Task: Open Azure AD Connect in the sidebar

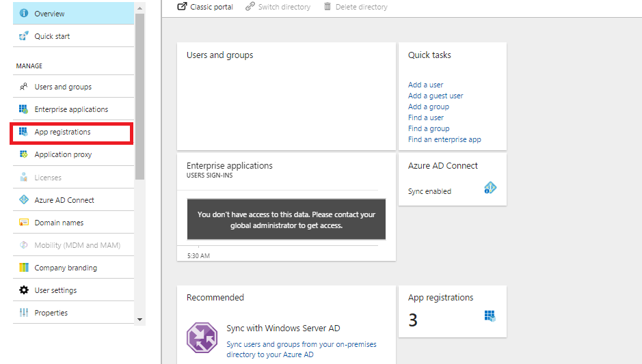Action: (73, 199)
